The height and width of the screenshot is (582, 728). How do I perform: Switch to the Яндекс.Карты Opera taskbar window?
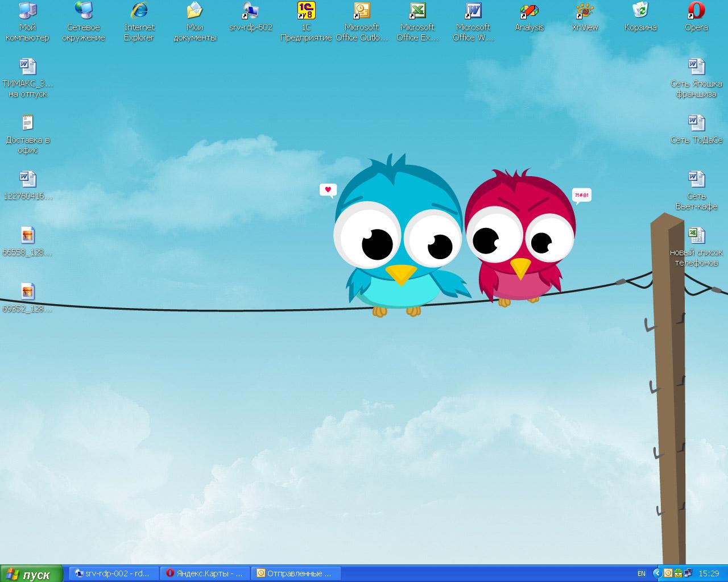(205, 573)
